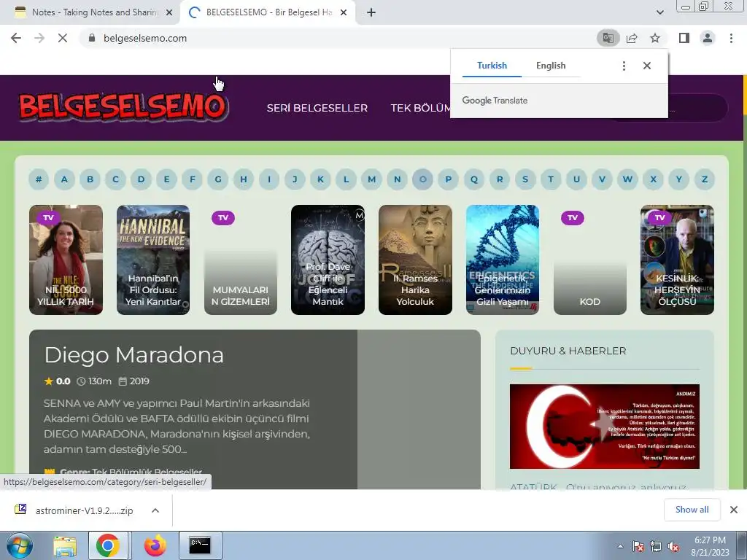Open Epigenetik Genlerimizin Gizli Yaşamı poster

[x=503, y=260]
